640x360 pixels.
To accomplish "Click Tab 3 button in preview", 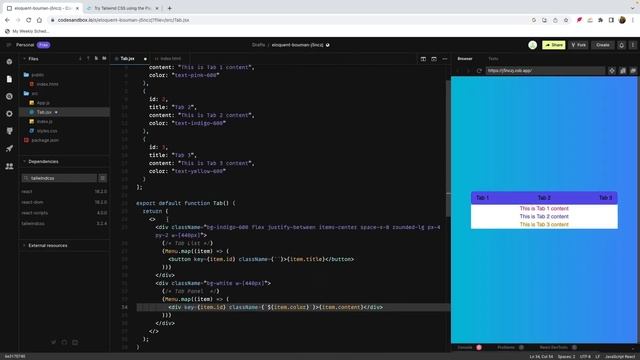I will (605, 198).
